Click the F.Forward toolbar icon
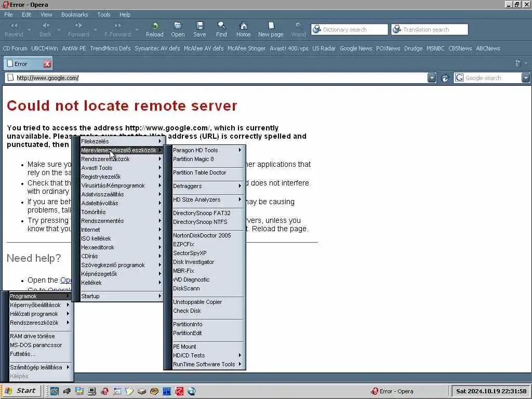 [117, 26]
